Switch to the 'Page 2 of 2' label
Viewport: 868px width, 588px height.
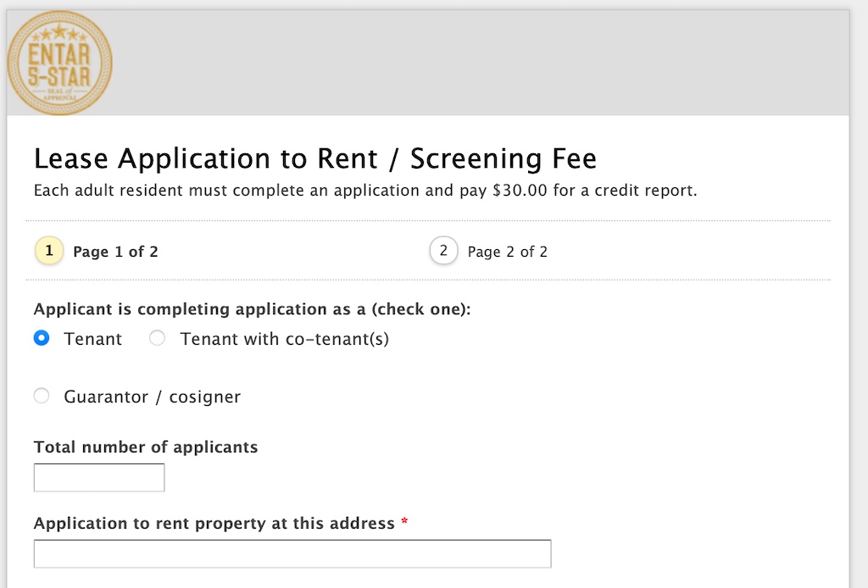click(507, 252)
